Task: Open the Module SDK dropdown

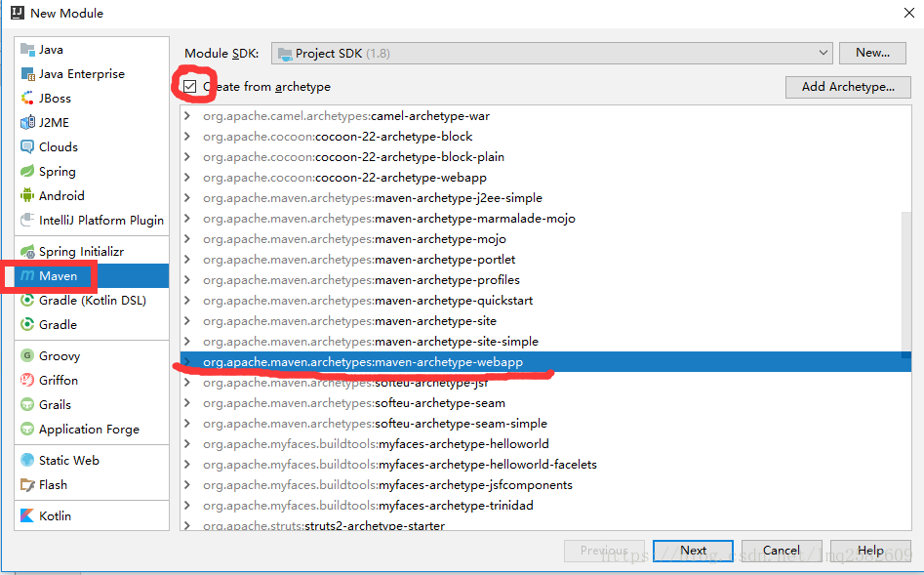Action: (551, 53)
